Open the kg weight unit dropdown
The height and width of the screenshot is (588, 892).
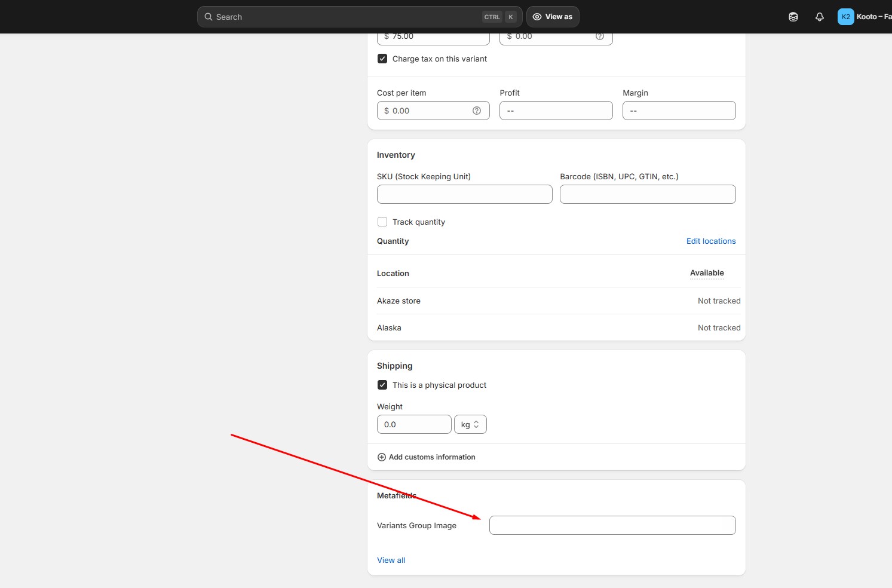(470, 424)
